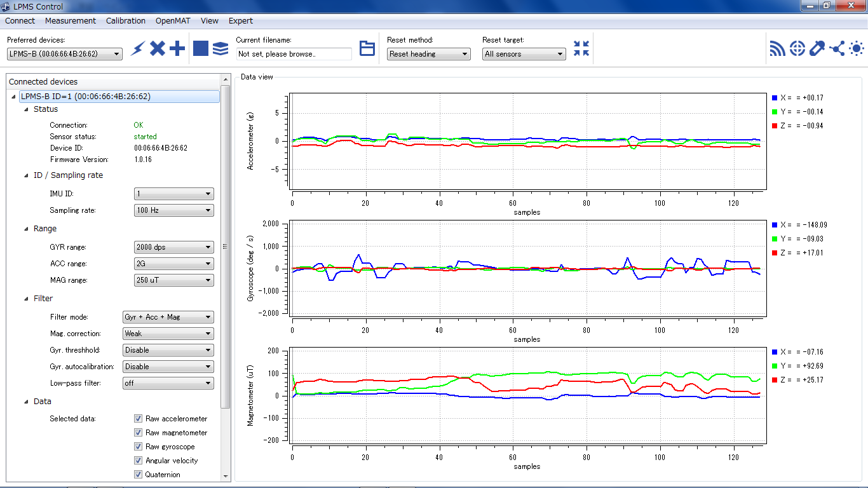Open the ACC range dropdown

click(x=174, y=264)
